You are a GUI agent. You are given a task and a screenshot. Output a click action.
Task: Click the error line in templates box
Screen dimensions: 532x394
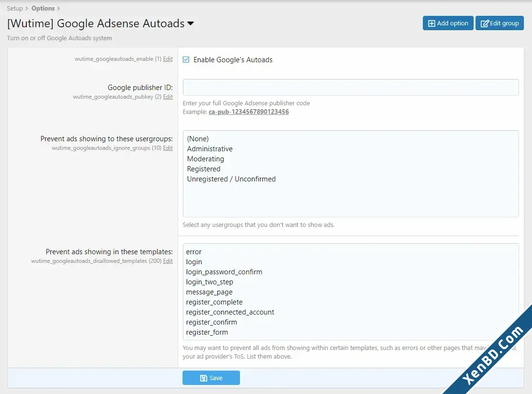194,252
